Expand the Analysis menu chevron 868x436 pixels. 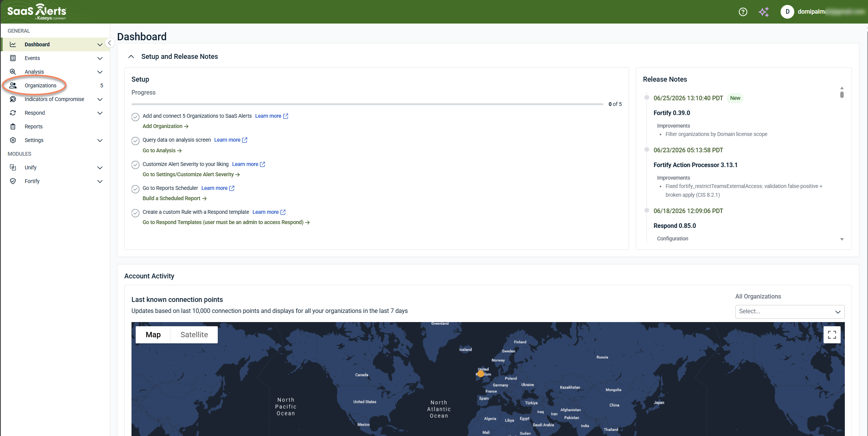coord(100,72)
